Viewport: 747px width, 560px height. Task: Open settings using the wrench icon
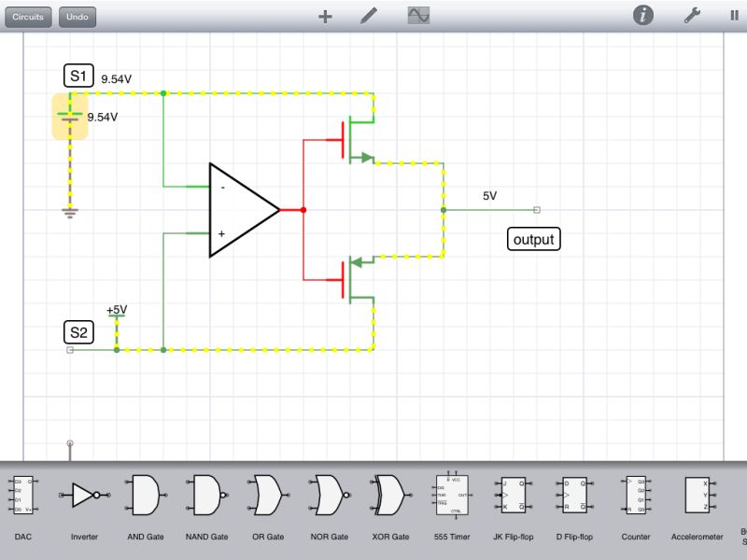[690, 16]
